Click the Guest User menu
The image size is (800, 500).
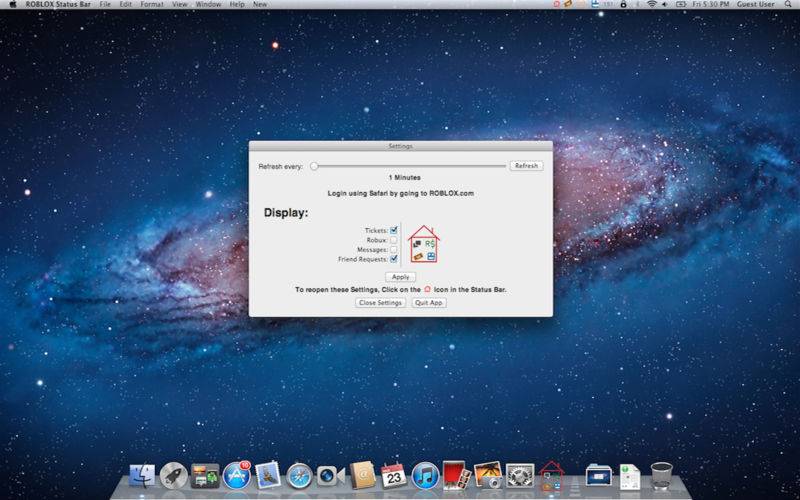[x=756, y=4]
